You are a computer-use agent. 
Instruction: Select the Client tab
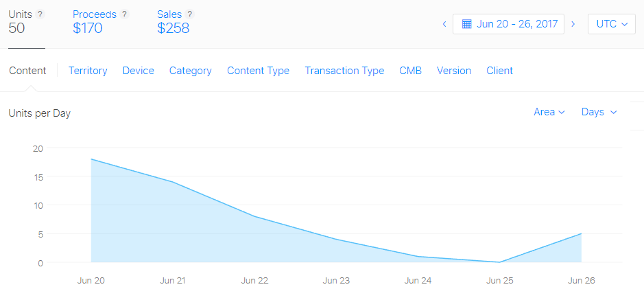[x=499, y=71]
